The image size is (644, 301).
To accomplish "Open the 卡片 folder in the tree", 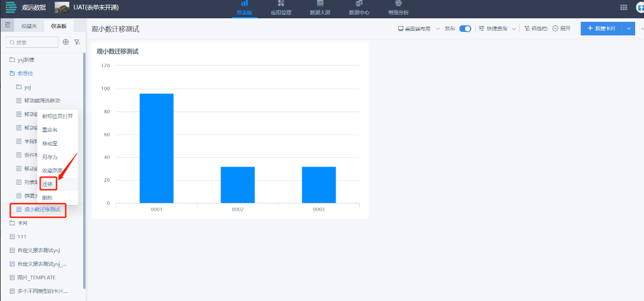I will 22,223.
